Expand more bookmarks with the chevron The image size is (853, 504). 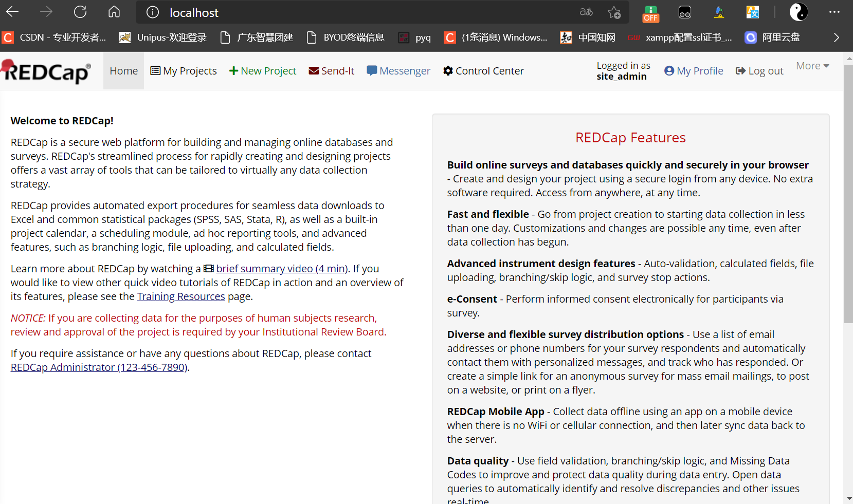point(837,38)
